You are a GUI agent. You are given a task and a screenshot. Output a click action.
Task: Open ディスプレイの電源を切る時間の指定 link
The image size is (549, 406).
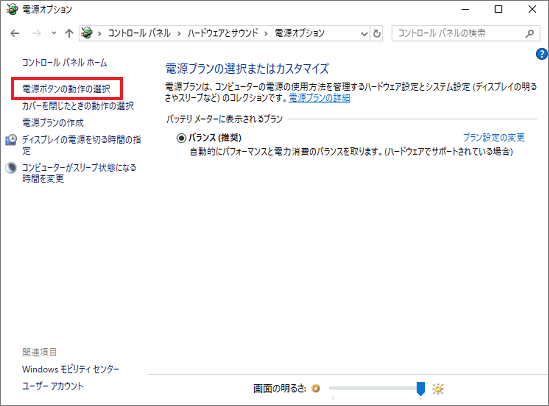(x=82, y=145)
